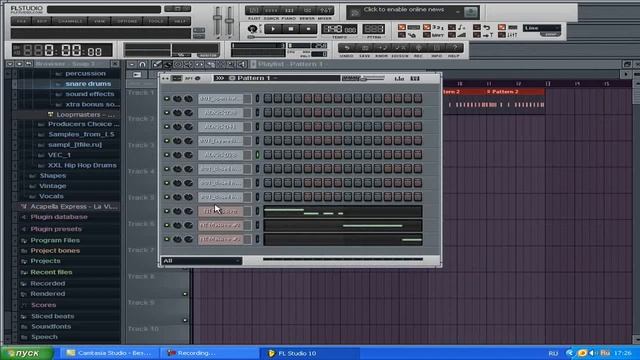The height and width of the screenshot is (360, 640).
Task: Select the Playback speaker tool in Playlist toolbar
Action: coord(242,64)
